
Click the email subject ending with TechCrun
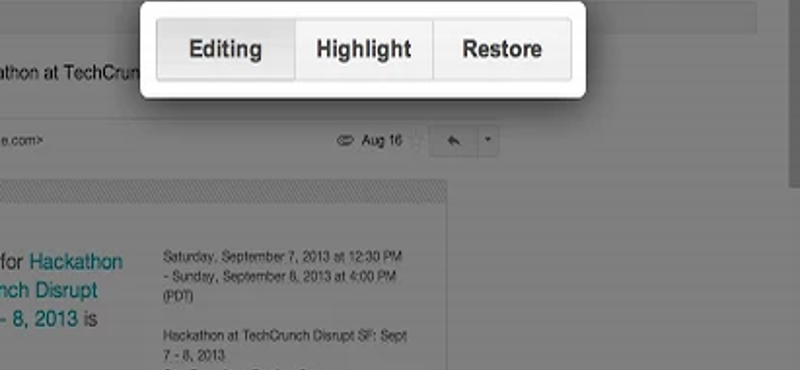pyautogui.click(x=69, y=73)
